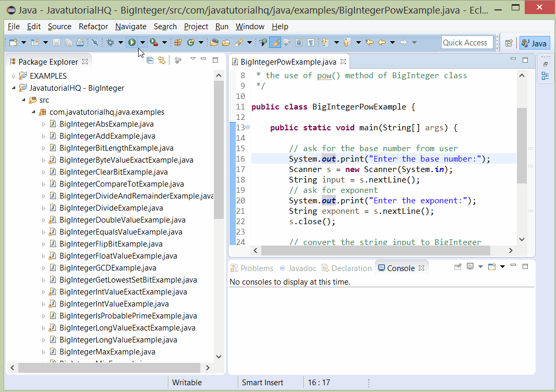This screenshot has width=556, height=392.
Task: Toggle Link with Editor in Package Explorer
Action: pos(161,60)
